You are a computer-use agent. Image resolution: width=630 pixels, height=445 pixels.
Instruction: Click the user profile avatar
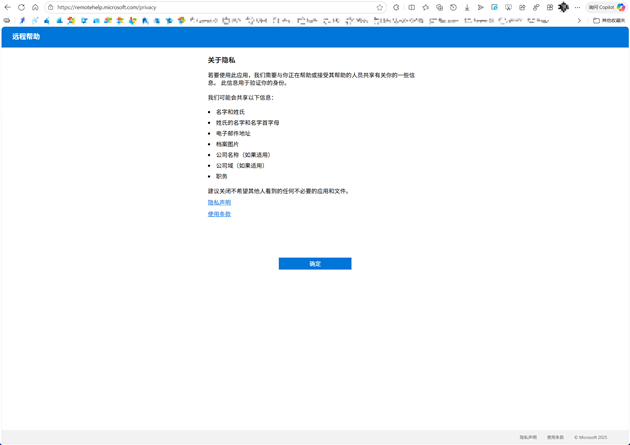[563, 7]
